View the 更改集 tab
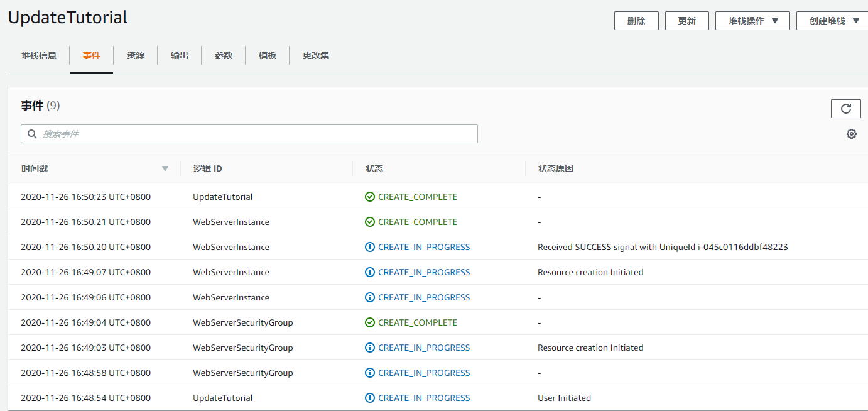Viewport: 868px width, 411px height. [x=316, y=55]
